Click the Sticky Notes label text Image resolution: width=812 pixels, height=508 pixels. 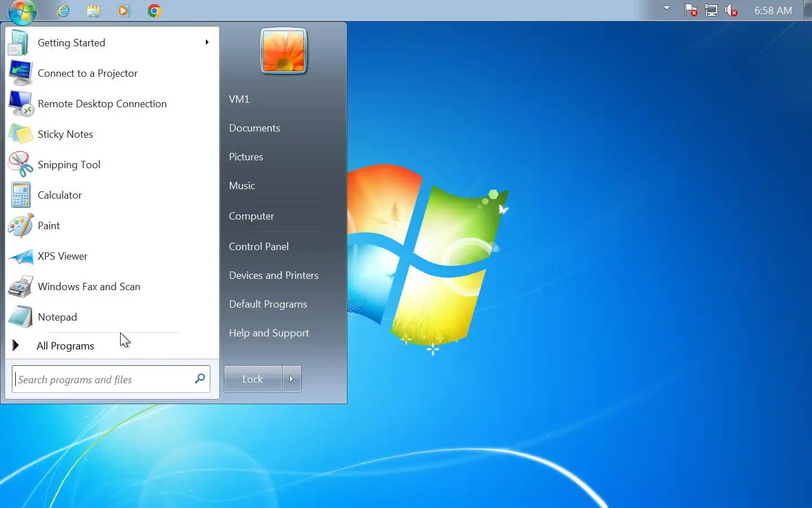[x=65, y=134]
